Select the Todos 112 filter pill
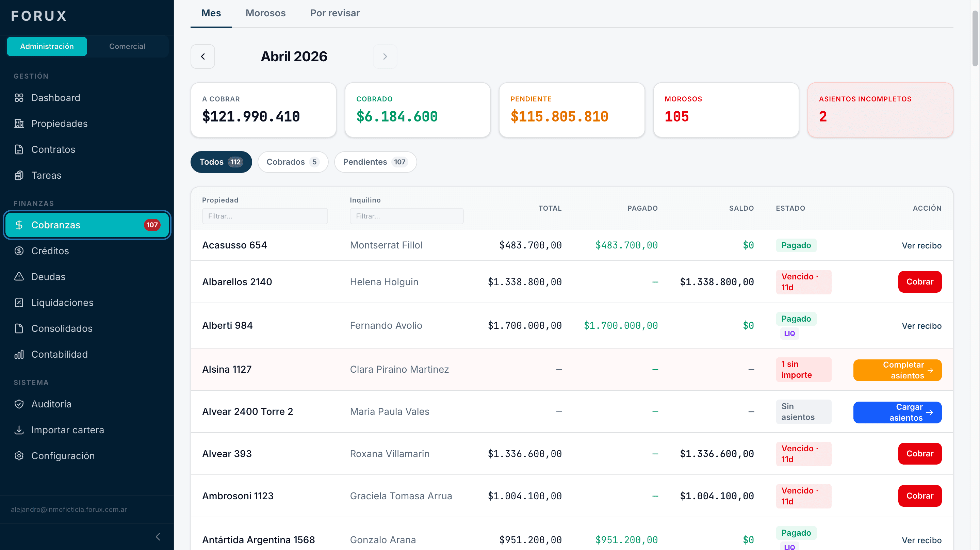 point(221,162)
